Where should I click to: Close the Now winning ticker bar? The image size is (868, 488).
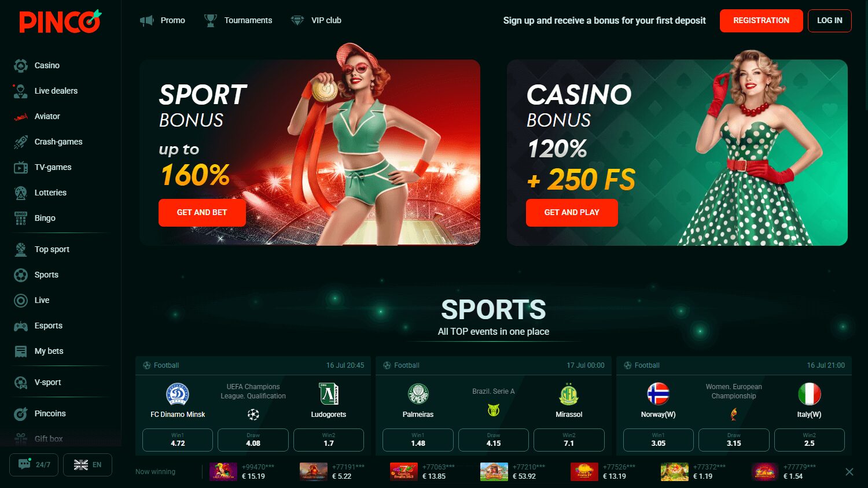point(849,472)
